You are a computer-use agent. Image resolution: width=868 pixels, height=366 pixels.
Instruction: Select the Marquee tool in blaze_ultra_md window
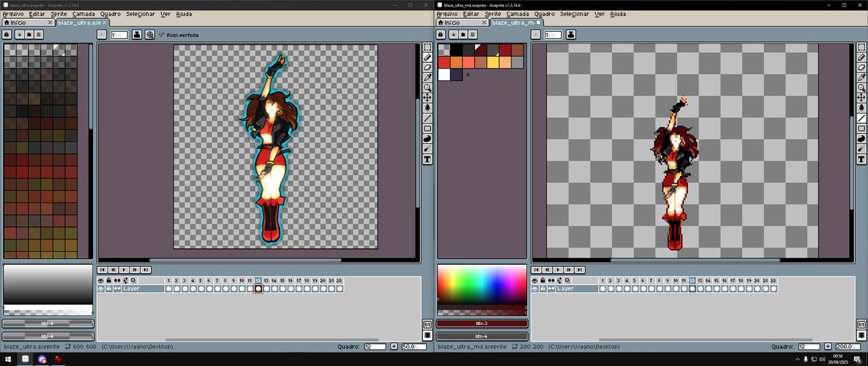[861, 47]
